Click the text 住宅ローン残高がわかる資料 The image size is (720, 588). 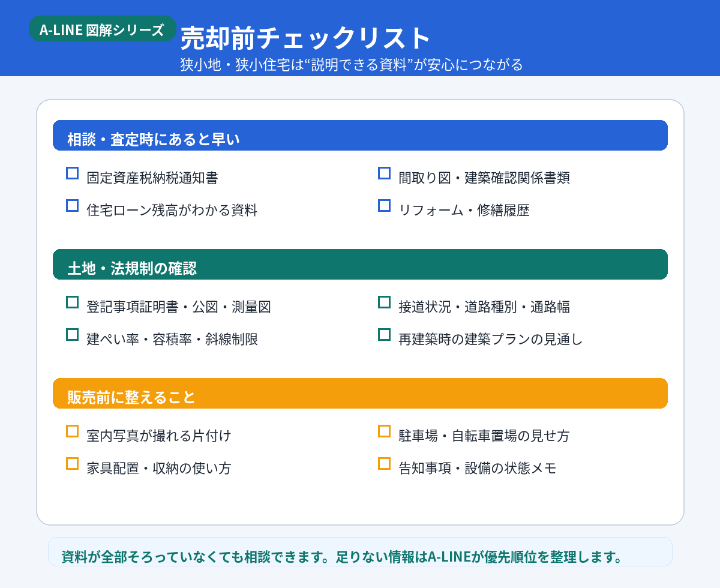click(x=172, y=211)
